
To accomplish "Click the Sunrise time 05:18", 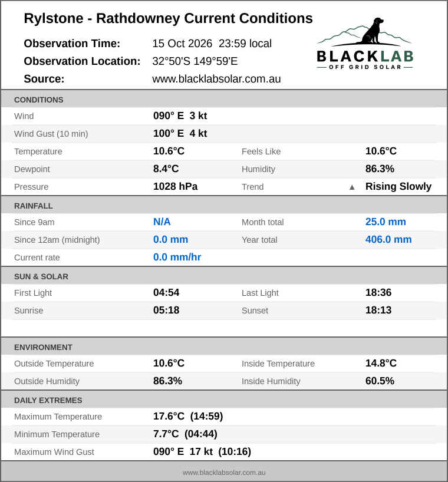I will pyautogui.click(x=166, y=310).
